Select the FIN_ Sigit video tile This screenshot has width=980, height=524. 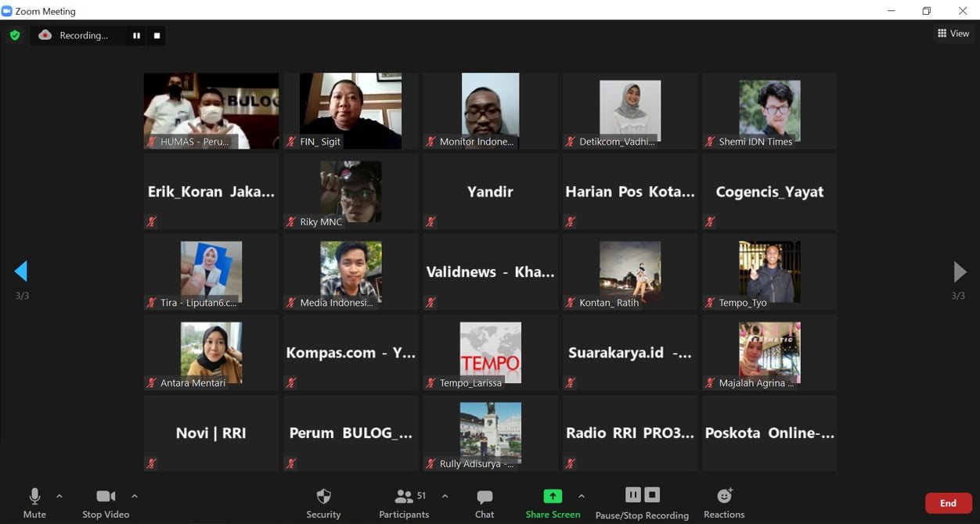click(351, 111)
